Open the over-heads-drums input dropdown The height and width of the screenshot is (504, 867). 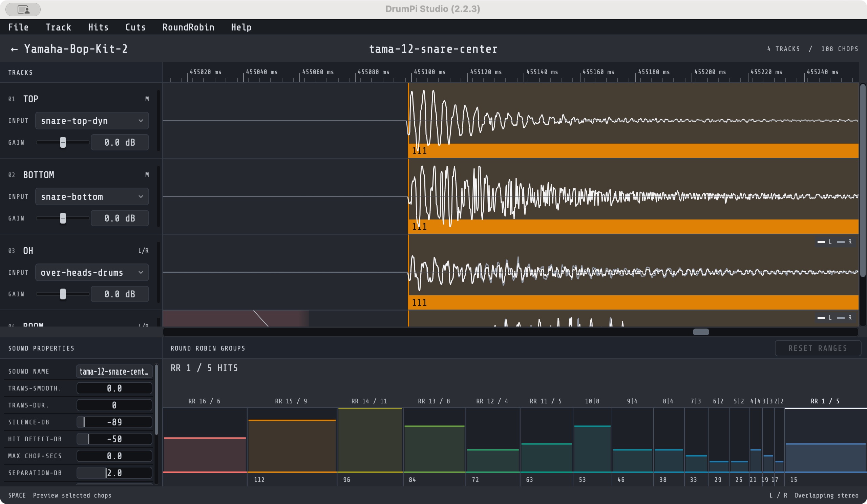(92, 272)
